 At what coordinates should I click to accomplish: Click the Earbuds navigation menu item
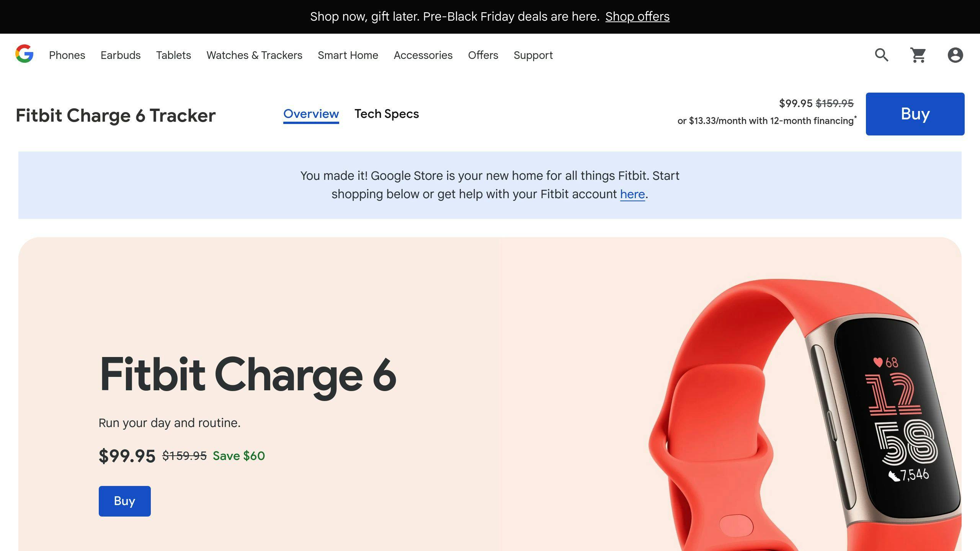(121, 55)
